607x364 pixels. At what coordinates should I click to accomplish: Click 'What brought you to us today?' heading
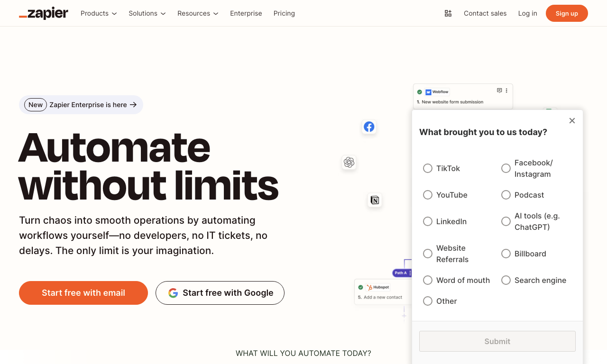(x=483, y=132)
